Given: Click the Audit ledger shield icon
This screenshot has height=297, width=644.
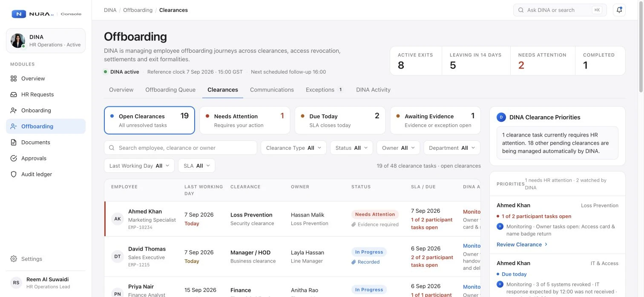Looking at the screenshot, I should tap(14, 174).
